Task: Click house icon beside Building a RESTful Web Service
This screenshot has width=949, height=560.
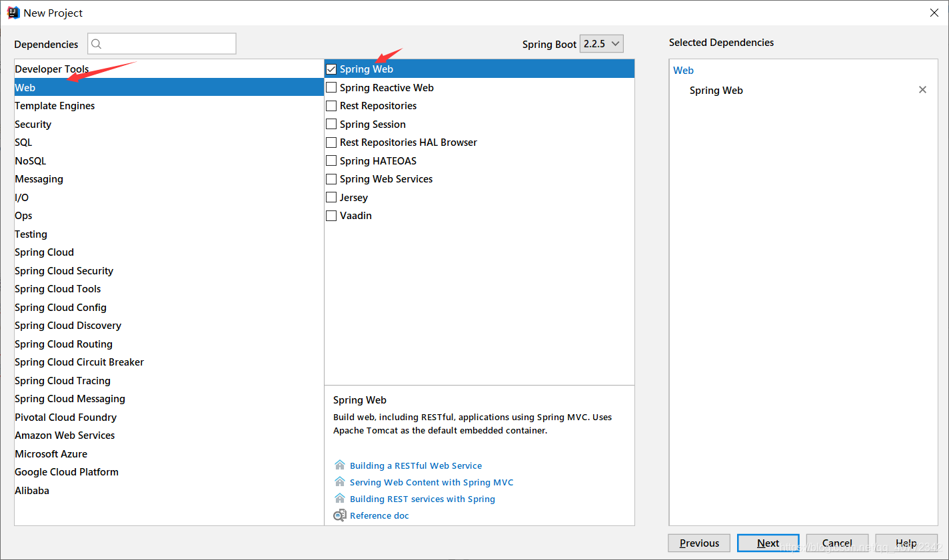Action: 340,465
